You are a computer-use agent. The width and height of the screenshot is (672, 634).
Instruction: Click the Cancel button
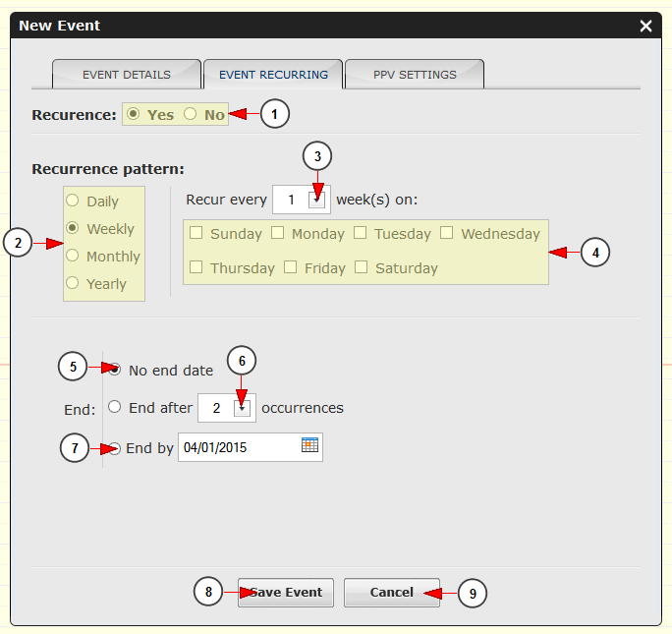pyautogui.click(x=392, y=593)
